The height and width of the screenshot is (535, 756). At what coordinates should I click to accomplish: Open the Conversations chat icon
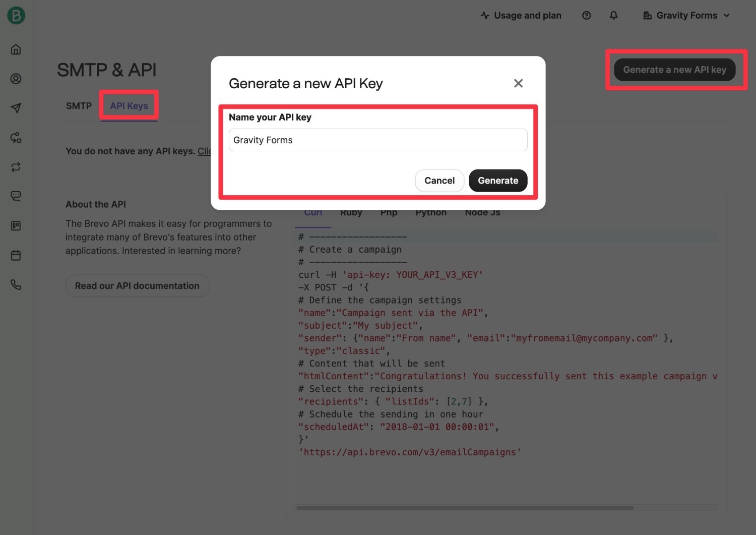tap(16, 196)
